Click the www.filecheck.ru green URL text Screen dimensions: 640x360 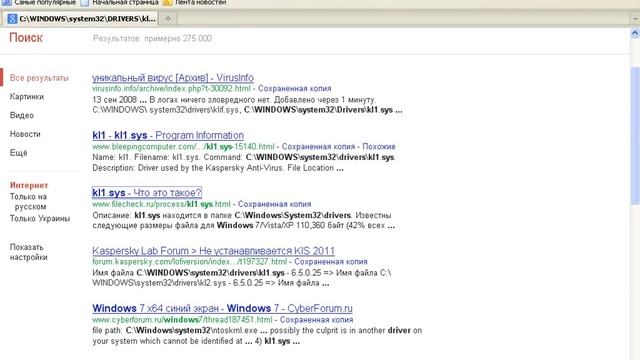161,204
